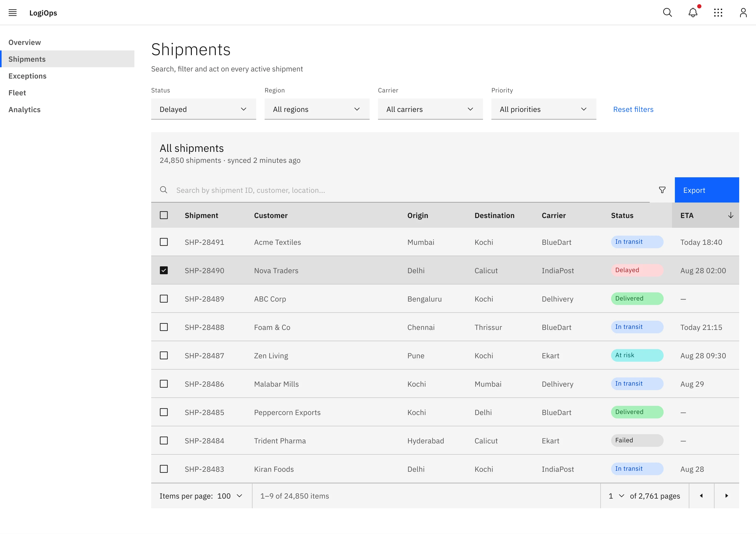Go to Overview in the sidebar

[x=67, y=43]
